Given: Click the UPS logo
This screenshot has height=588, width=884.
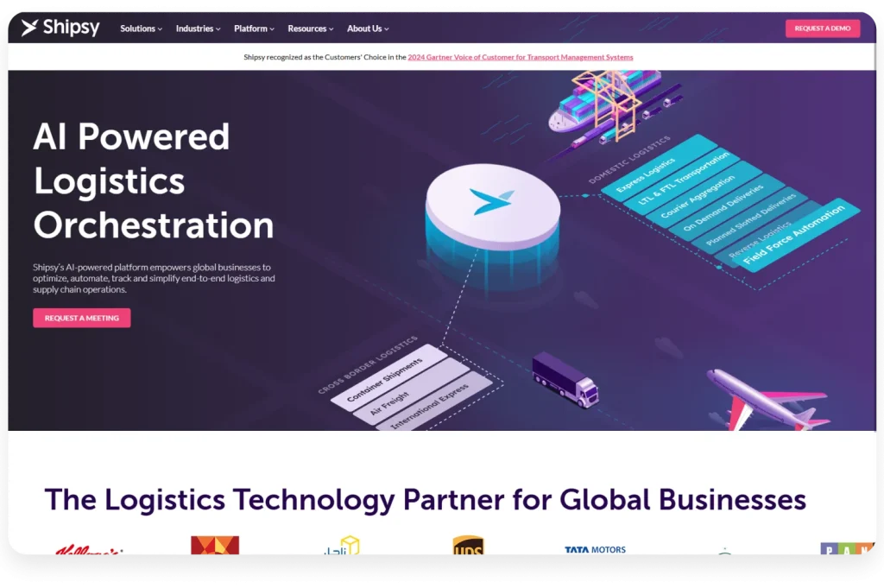Looking at the screenshot, I should click(468, 546).
